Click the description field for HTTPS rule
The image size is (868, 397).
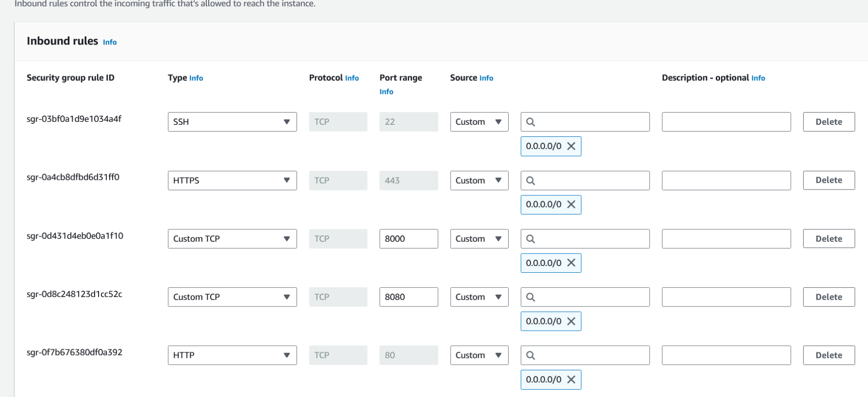click(x=726, y=180)
